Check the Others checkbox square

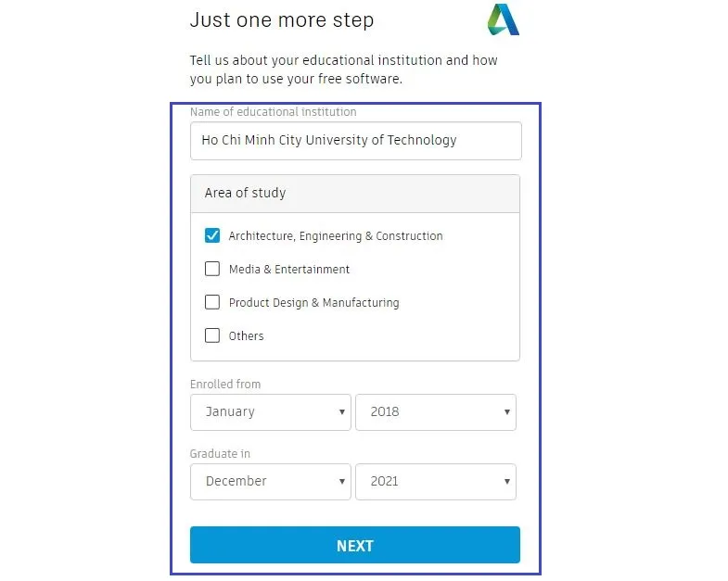(212, 335)
